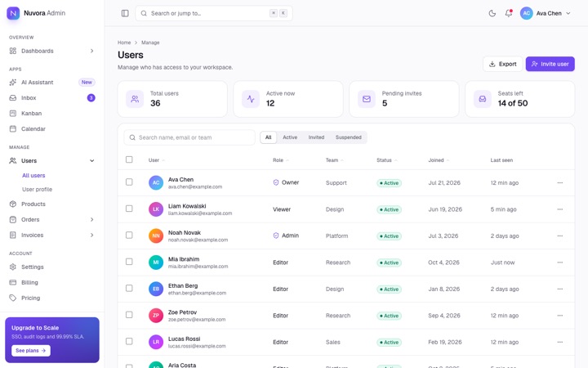The height and width of the screenshot is (368, 588).
Task: Sort table by Team column
Action: [334, 160]
